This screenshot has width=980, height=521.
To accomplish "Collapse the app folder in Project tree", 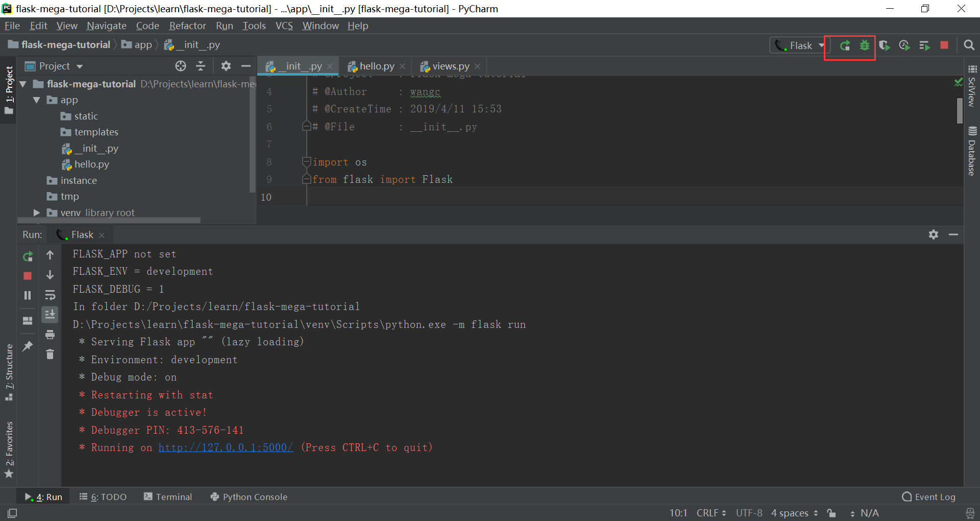I will coord(36,100).
